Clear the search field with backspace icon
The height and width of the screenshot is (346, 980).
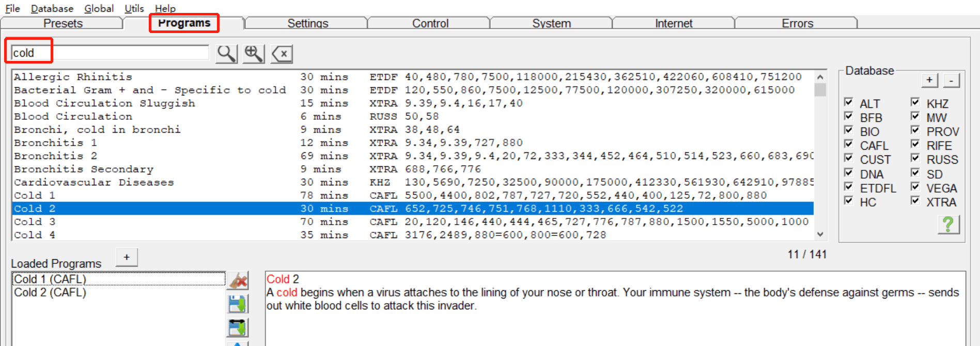[282, 54]
